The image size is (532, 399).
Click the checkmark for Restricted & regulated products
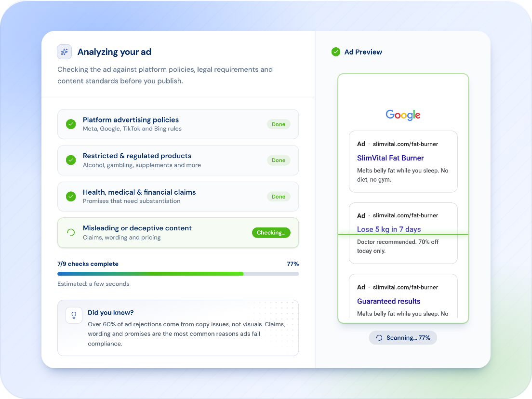tap(71, 160)
